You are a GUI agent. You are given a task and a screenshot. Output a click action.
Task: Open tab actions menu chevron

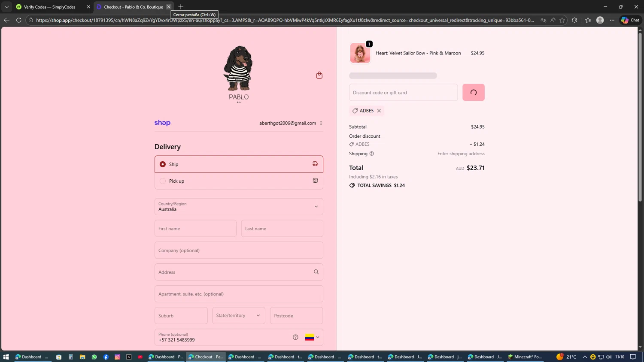click(x=6, y=7)
